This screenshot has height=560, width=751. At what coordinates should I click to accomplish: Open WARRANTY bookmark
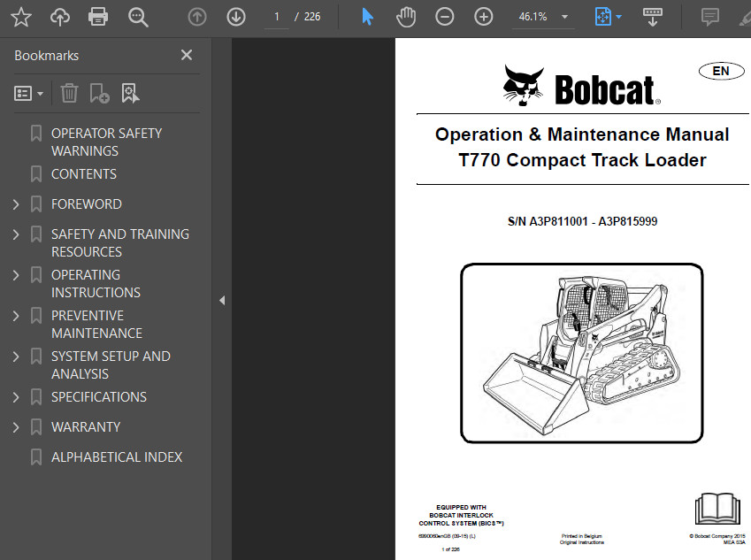click(86, 426)
